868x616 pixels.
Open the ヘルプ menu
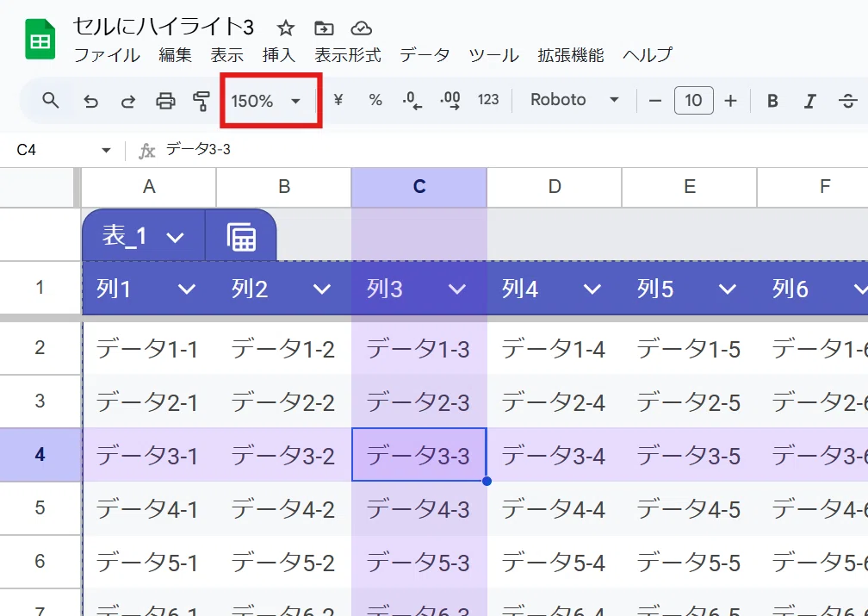click(x=648, y=55)
